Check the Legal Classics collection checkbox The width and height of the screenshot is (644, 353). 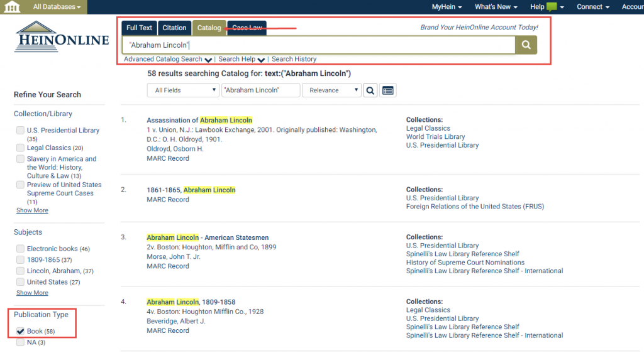20,148
